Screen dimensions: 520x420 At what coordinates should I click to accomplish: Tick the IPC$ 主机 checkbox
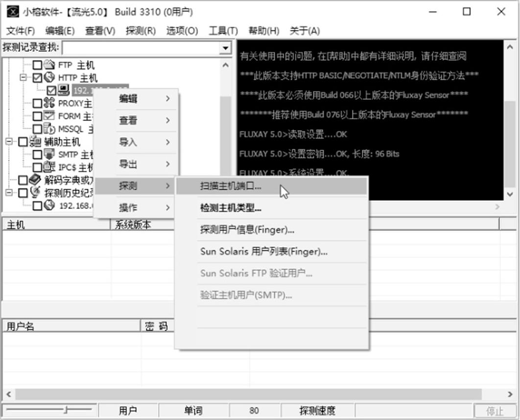pos(38,167)
